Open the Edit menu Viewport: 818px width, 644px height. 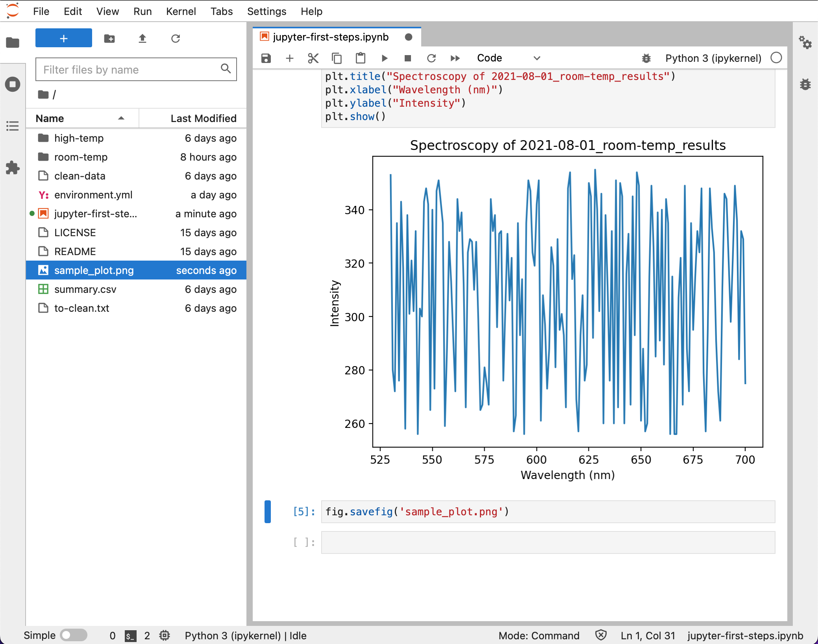pyautogui.click(x=73, y=11)
